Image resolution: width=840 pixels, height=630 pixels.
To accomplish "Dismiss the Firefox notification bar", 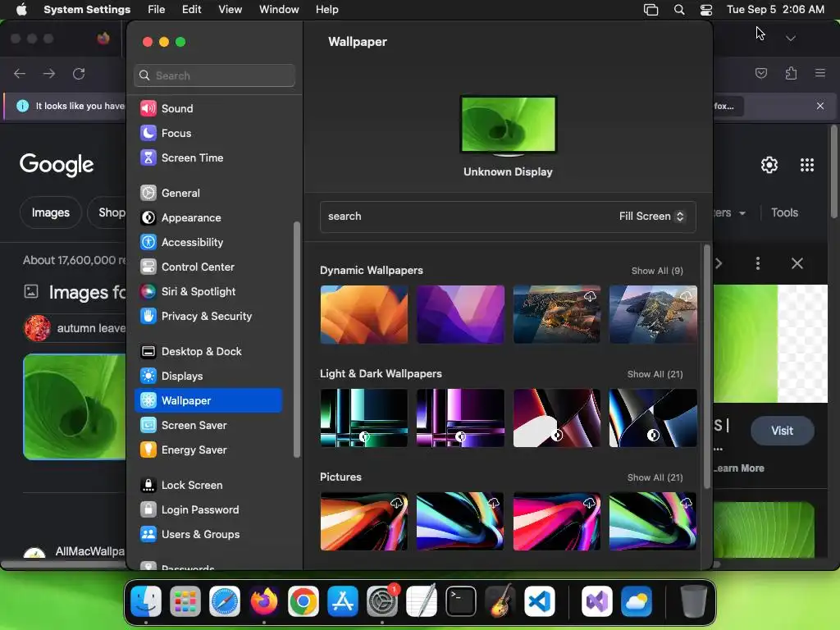I will point(820,106).
